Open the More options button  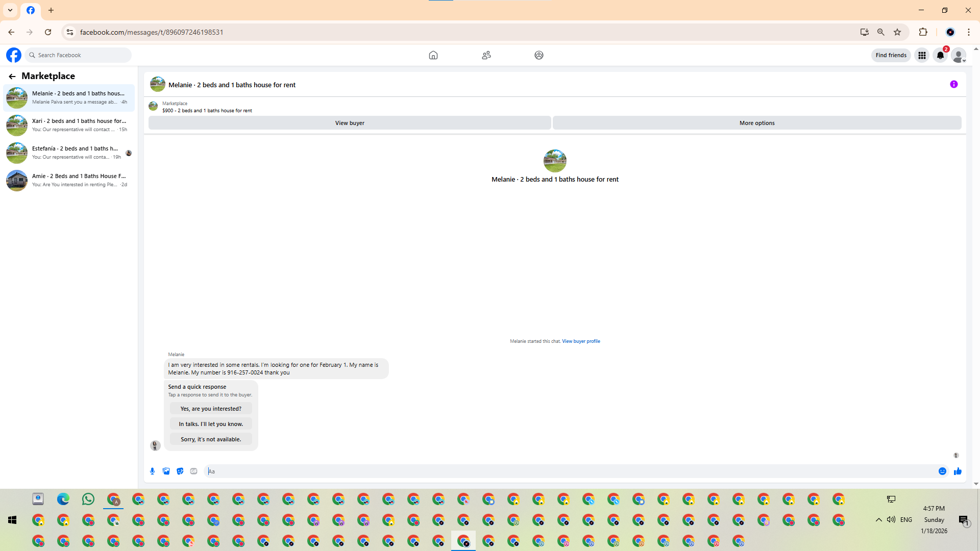pyautogui.click(x=756, y=123)
